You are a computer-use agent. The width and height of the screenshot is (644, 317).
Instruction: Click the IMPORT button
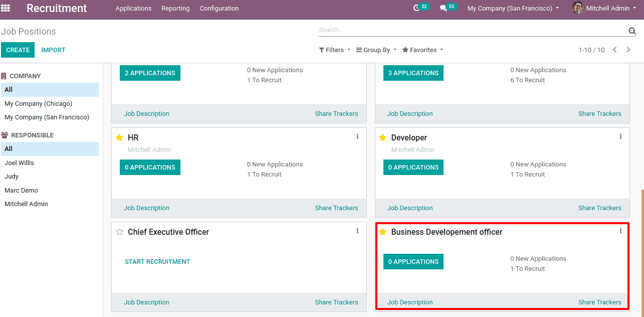[x=53, y=50]
